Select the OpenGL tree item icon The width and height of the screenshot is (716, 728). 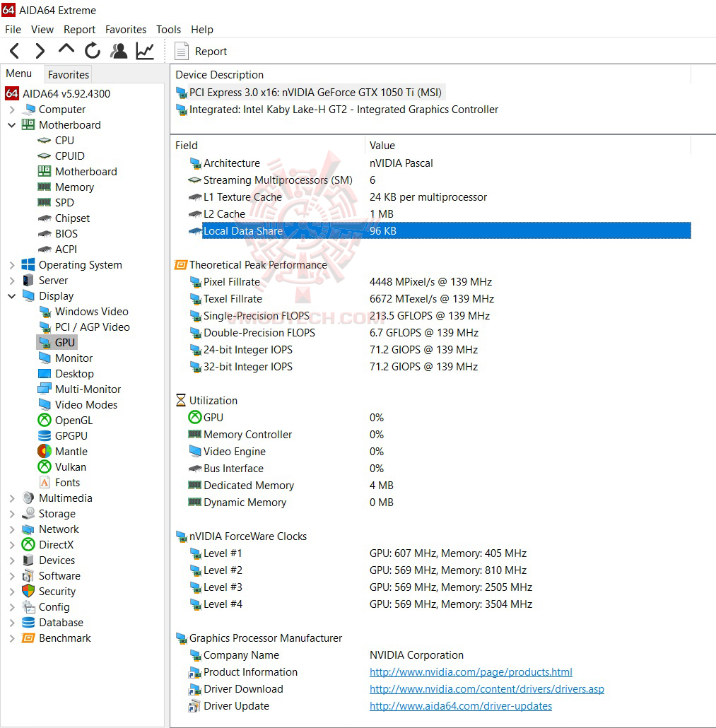tap(45, 420)
